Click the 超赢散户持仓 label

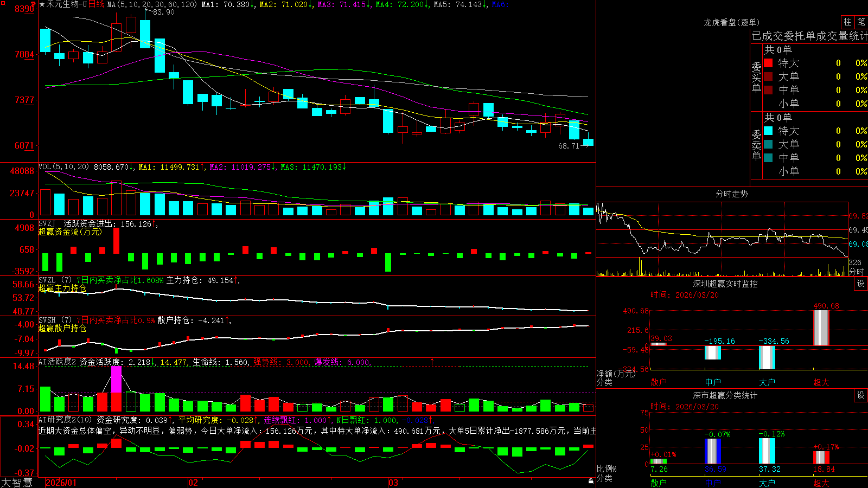62,329
